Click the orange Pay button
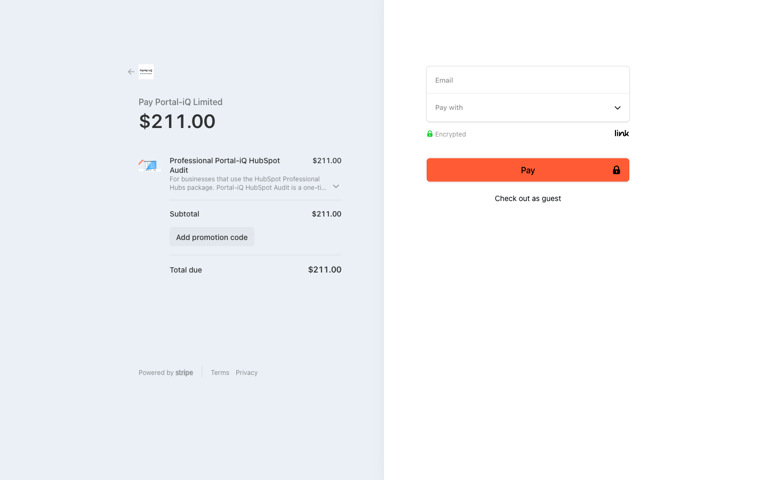Viewport: 768px width, 480px height. click(x=528, y=170)
